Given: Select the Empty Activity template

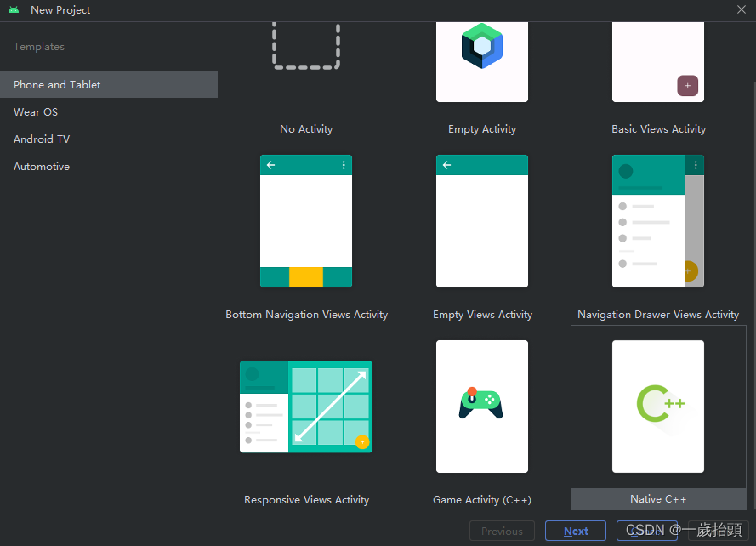Looking at the screenshot, I should click(482, 61).
